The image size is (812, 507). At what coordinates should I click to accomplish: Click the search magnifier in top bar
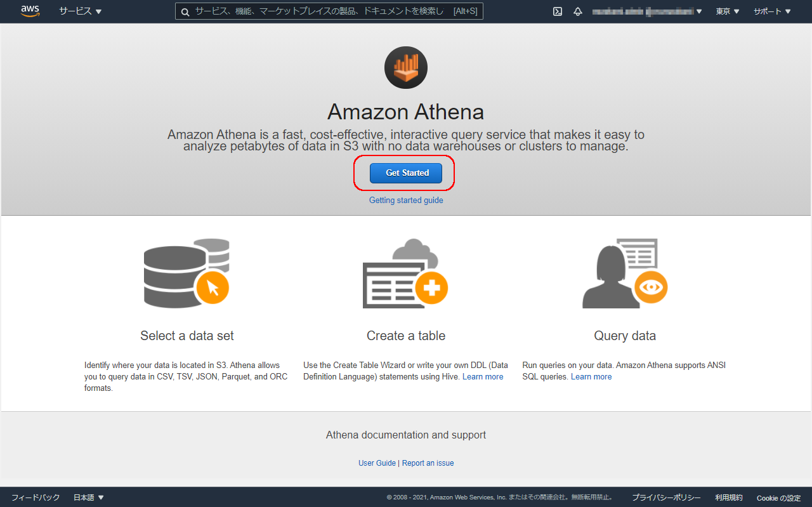pyautogui.click(x=185, y=11)
